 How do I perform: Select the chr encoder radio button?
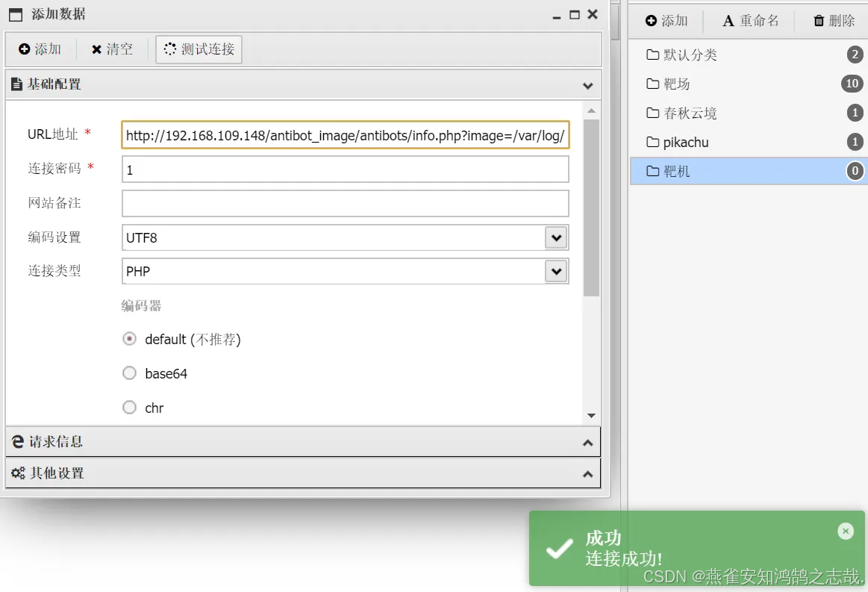129,408
